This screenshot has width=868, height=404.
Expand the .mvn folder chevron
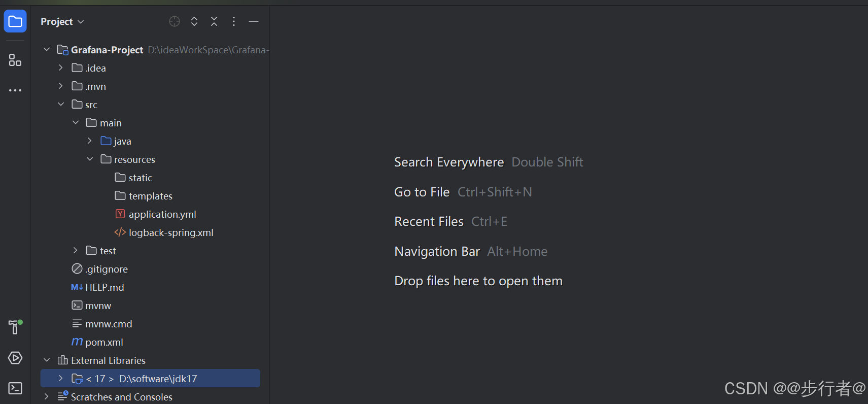coord(61,86)
